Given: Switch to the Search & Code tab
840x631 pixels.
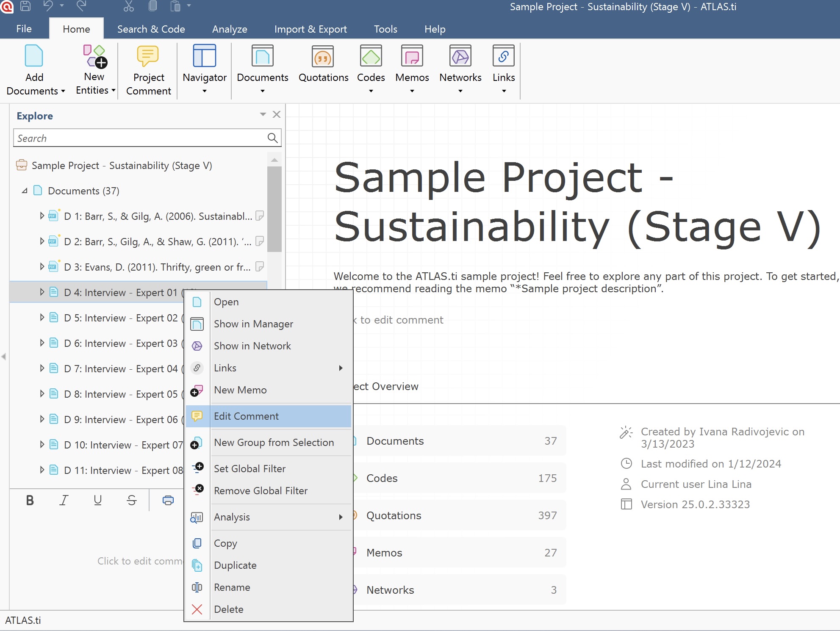Looking at the screenshot, I should click(x=151, y=29).
